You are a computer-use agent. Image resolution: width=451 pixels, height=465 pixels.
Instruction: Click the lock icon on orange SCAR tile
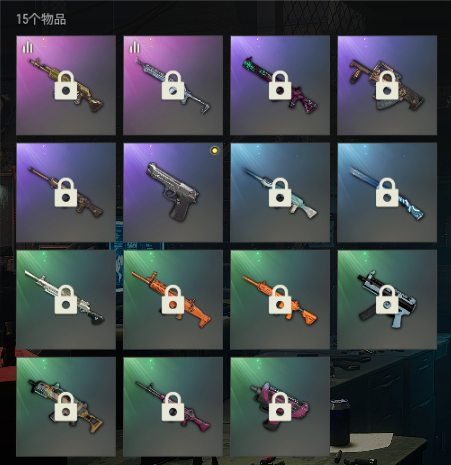tap(173, 299)
